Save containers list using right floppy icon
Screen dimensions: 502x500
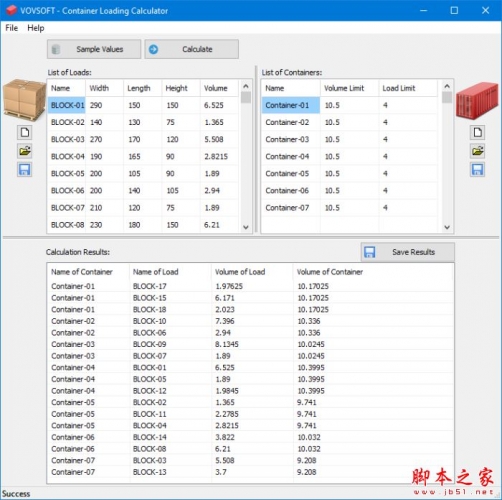point(477,170)
